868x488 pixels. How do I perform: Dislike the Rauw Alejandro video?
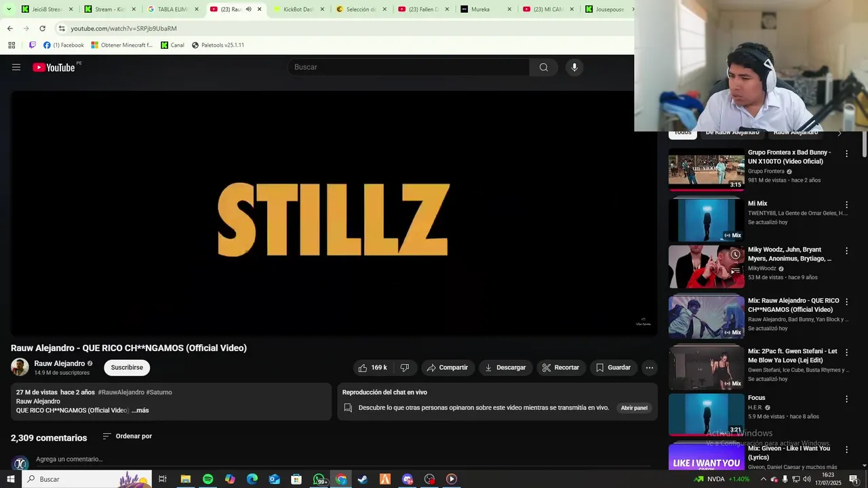point(405,367)
